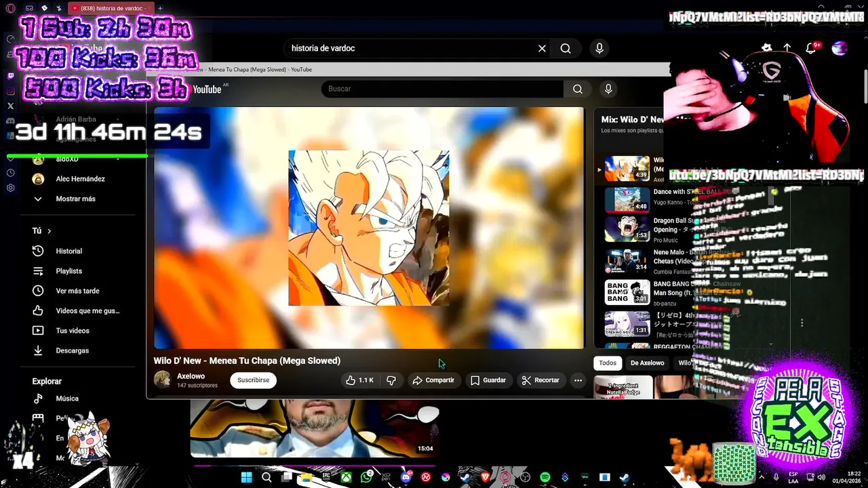Open the Twitch sidebar icon
This screenshot has width=868, height=488.
tap(10, 76)
